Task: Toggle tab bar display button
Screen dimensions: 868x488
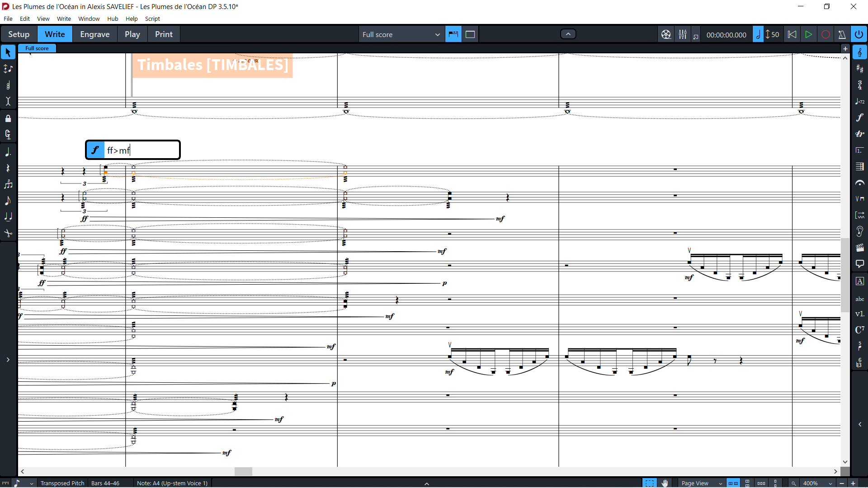Action: click(453, 34)
